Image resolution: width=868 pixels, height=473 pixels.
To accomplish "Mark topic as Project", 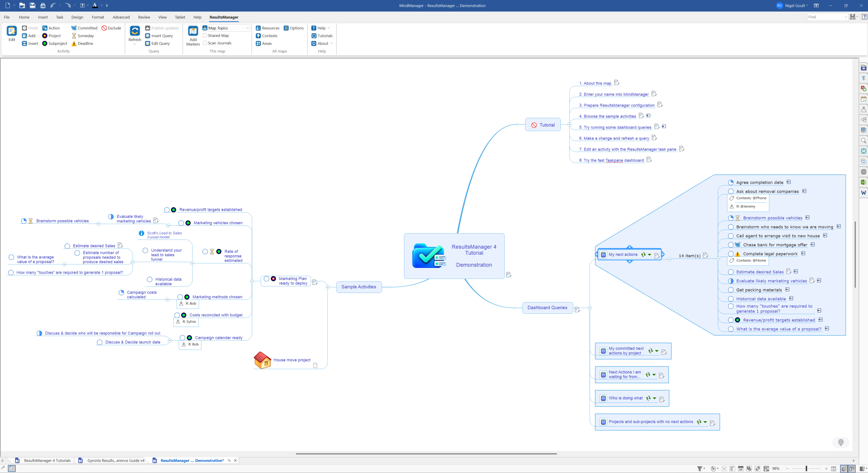I will (x=52, y=36).
